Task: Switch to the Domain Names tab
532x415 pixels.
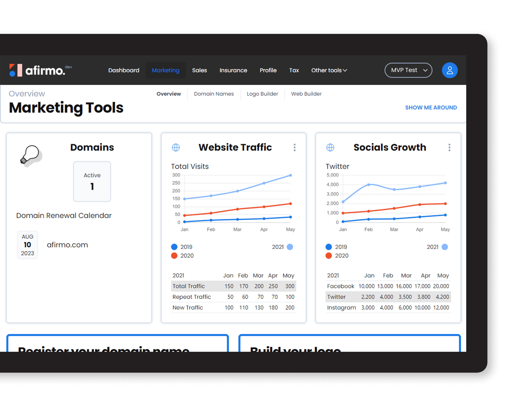Action: click(x=214, y=94)
